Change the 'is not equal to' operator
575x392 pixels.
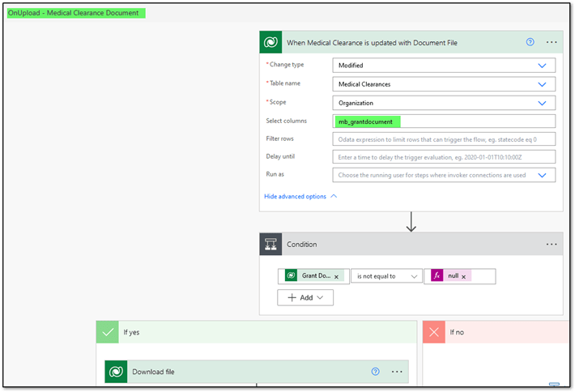(x=390, y=276)
